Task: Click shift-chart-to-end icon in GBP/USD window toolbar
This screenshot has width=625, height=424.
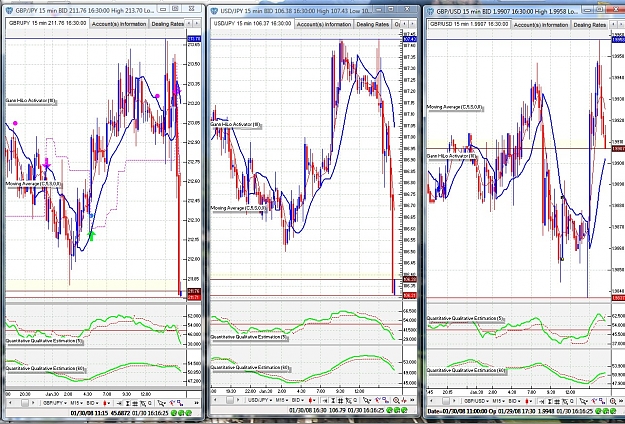Action: click(x=541, y=401)
